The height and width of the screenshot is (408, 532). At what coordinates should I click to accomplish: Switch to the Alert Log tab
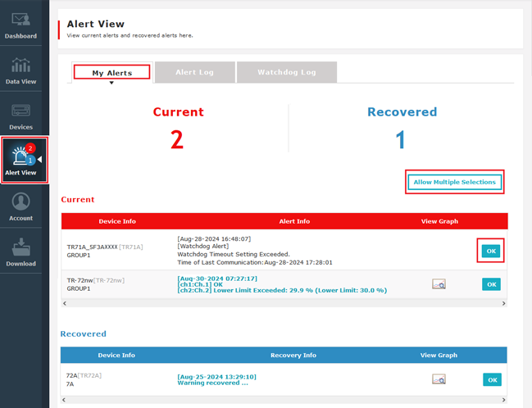coord(194,72)
